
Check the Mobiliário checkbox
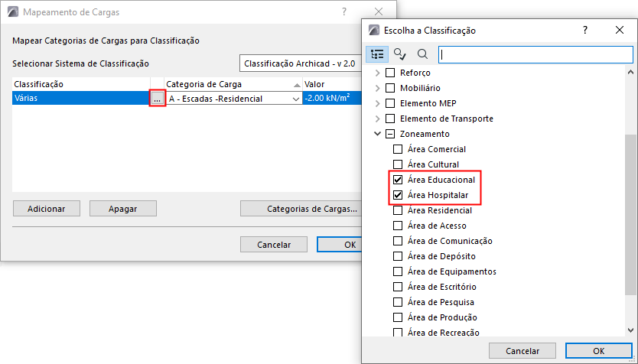pos(390,88)
